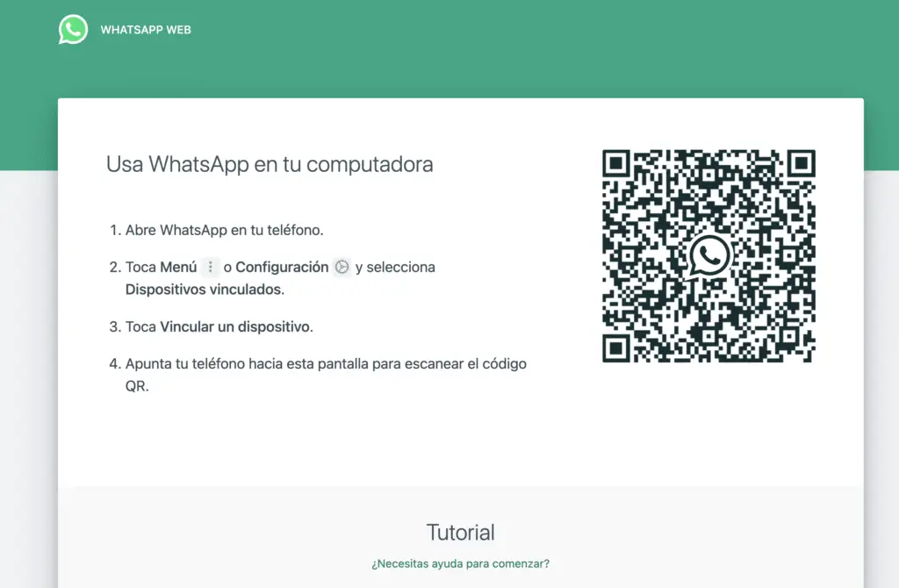Click the Tutorial heading
The height and width of the screenshot is (588, 899).
click(x=460, y=533)
